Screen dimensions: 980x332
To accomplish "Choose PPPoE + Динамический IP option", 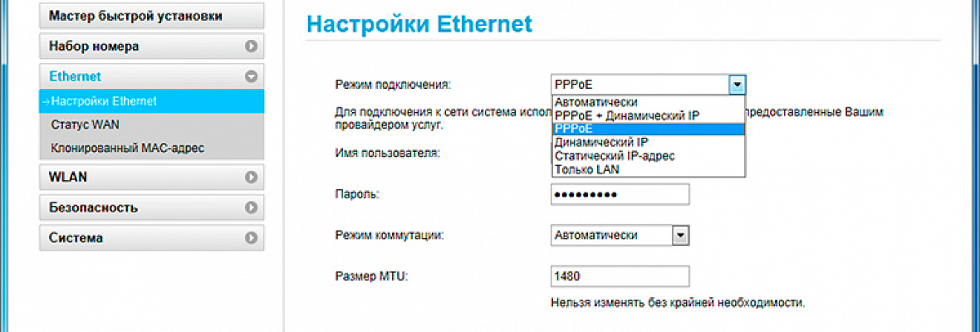I will click(648, 115).
